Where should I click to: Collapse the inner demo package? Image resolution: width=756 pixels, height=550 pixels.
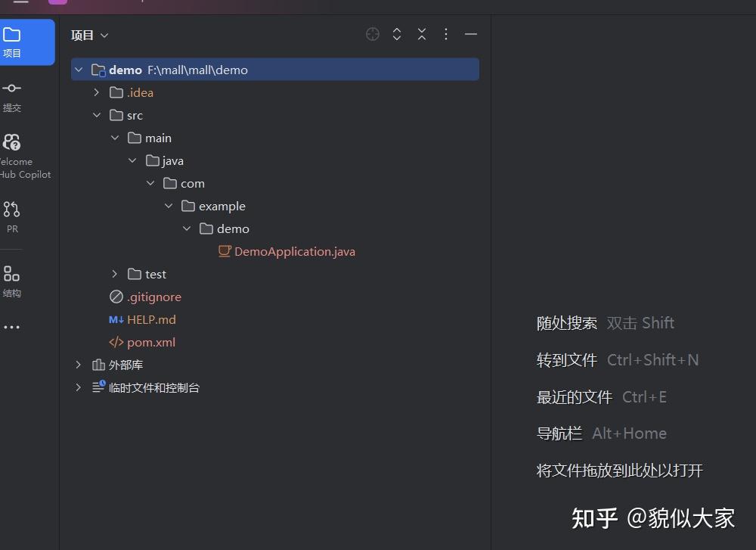[x=187, y=228]
